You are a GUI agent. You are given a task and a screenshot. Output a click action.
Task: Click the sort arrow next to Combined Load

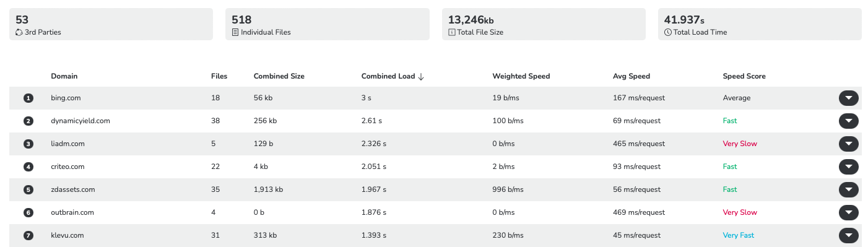tap(421, 77)
